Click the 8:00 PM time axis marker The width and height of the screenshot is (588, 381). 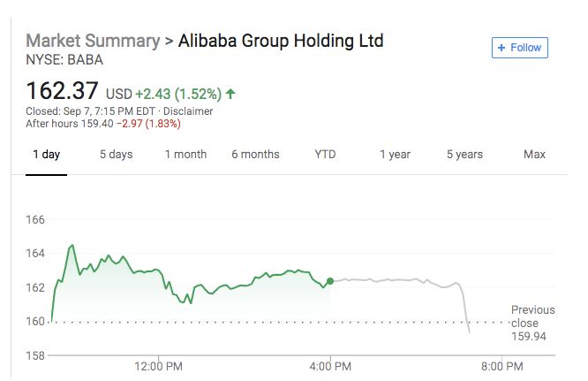tap(502, 366)
